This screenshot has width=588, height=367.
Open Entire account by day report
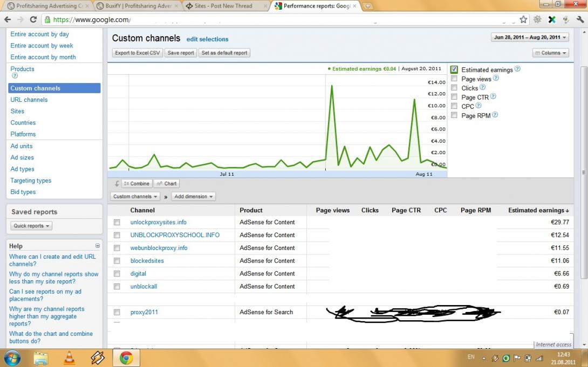coord(40,34)
